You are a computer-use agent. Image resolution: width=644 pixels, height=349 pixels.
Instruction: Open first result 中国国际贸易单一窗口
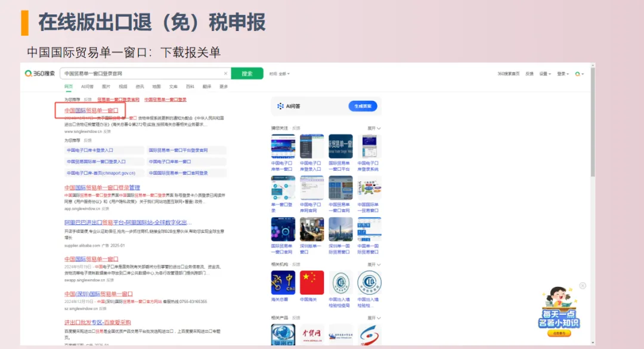(91, 110)
